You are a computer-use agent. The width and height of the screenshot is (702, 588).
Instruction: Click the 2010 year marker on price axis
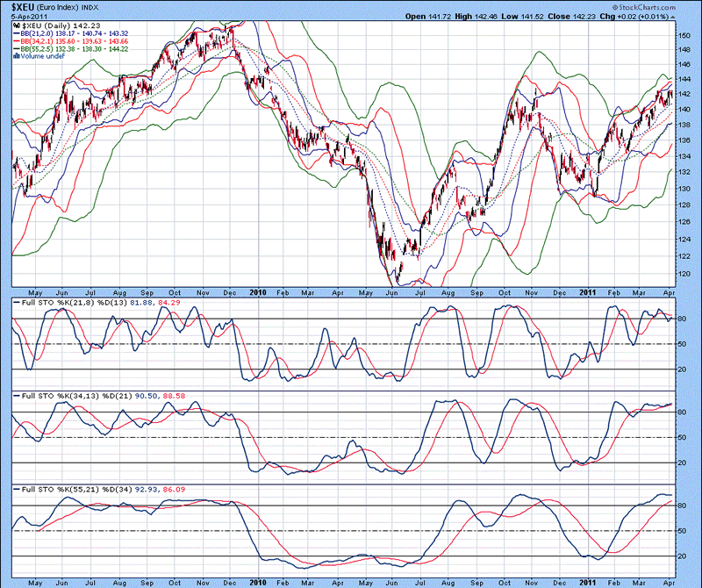pos(257,290)
